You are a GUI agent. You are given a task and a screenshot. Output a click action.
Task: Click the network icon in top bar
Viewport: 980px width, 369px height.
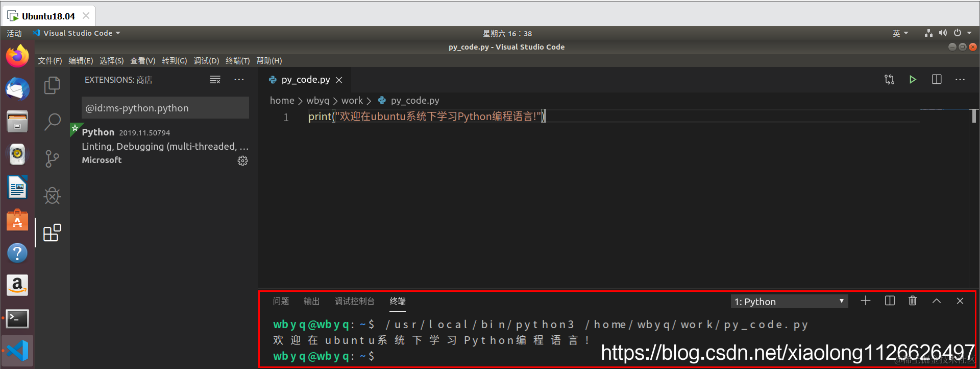928,33
